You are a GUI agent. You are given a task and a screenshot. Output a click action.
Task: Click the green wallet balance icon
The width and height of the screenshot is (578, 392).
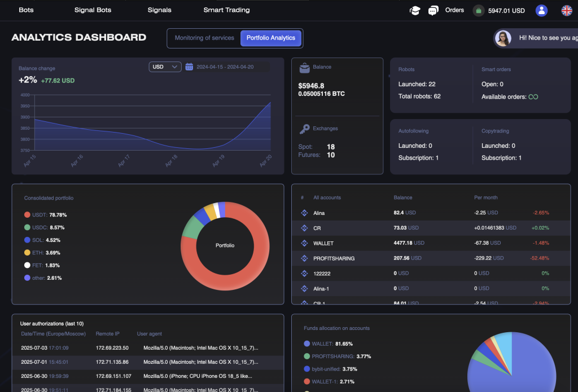click(x=479, y=11)
